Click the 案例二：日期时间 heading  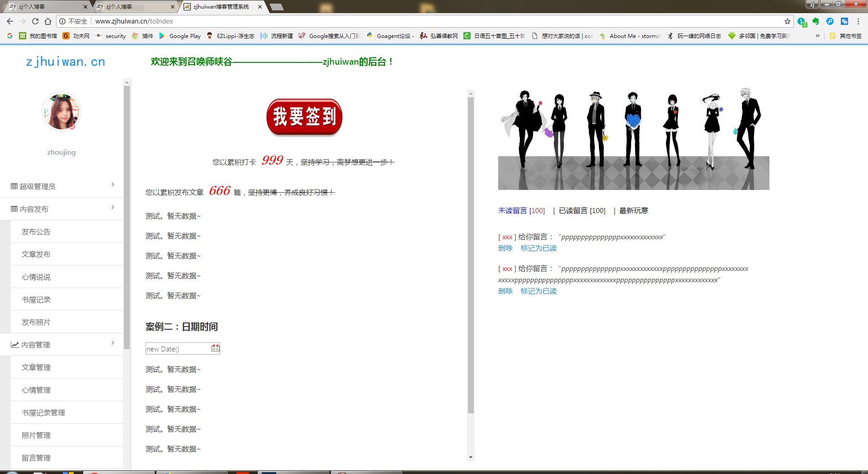(x=182, y=327)
